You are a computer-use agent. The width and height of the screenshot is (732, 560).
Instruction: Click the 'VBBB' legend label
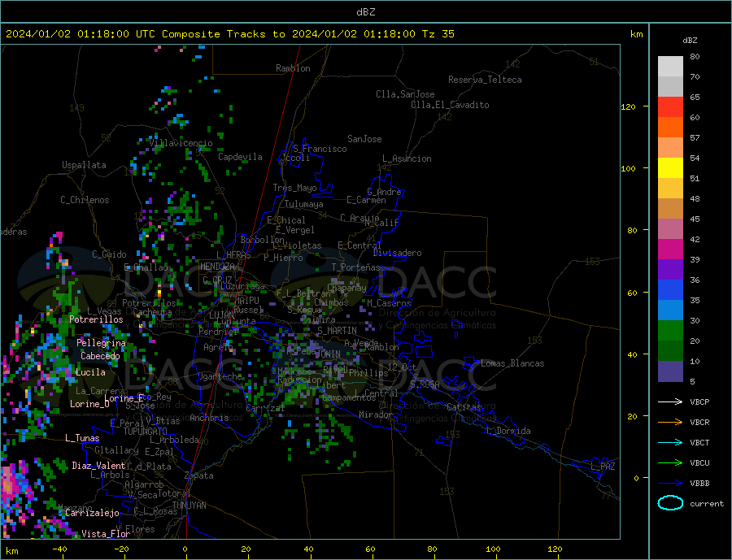click(699, 483)
